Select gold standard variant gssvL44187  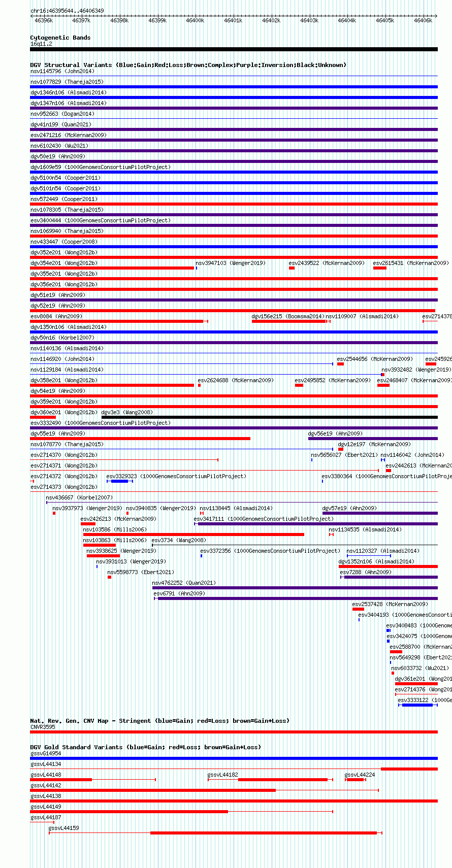(x=46, y=817)
